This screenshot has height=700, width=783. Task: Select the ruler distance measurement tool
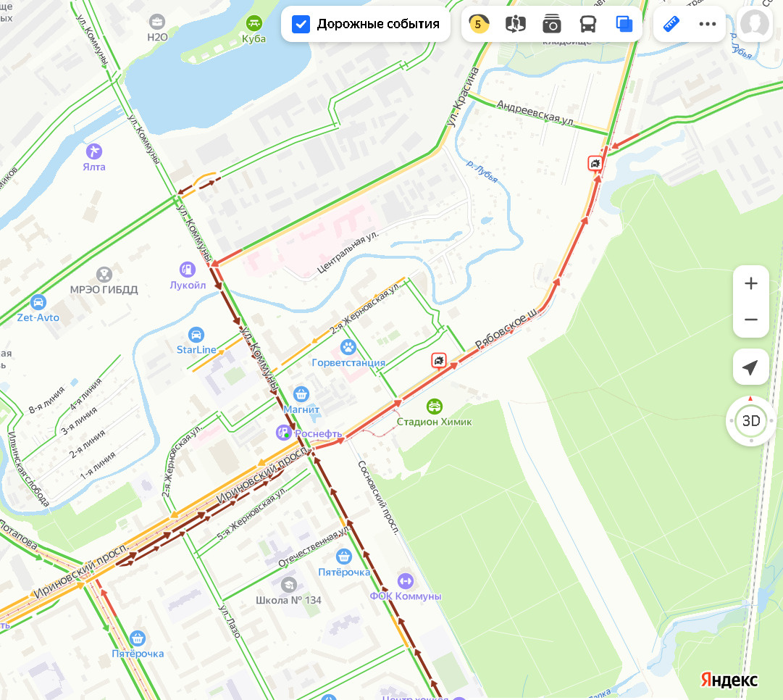671,23
